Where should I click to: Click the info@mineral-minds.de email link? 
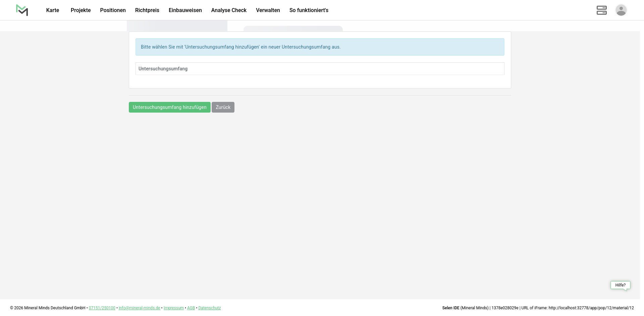click(139, 308)
